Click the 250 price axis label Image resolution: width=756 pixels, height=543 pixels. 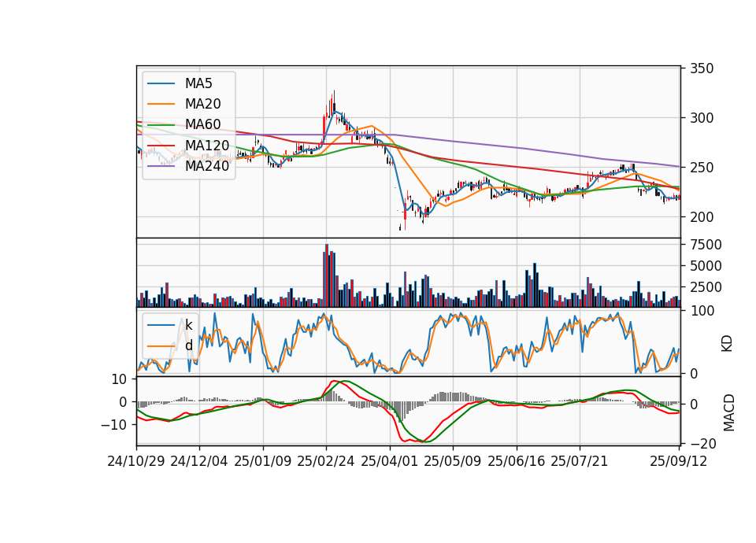pos(702,168)
